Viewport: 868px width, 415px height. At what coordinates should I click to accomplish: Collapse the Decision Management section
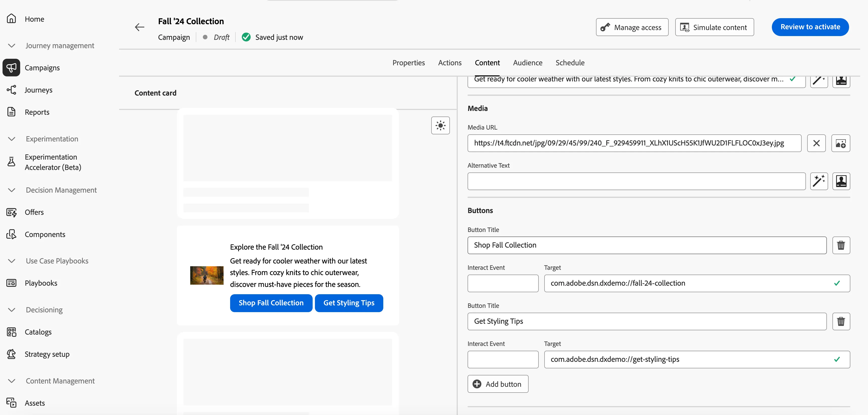[x=11, y=190]
